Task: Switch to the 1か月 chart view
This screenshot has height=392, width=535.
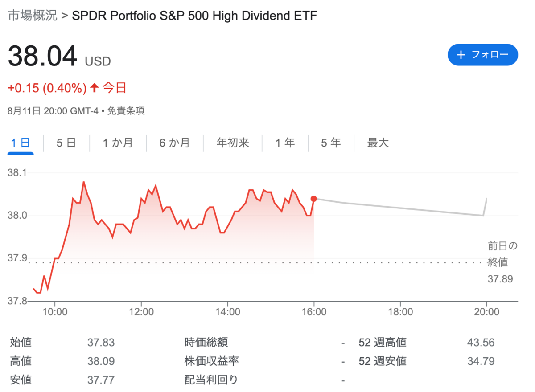Action: (117, 143)
